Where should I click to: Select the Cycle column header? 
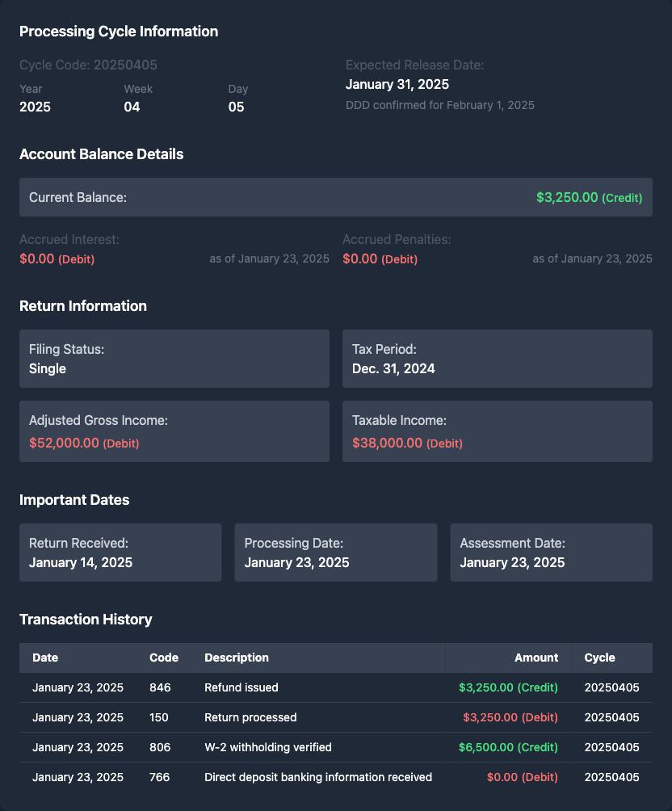pos(599,658)
